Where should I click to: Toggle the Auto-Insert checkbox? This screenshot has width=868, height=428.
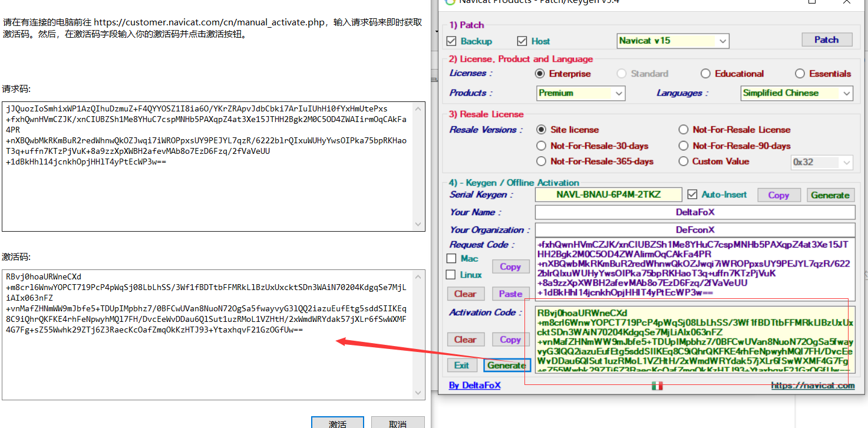(692, 195)
